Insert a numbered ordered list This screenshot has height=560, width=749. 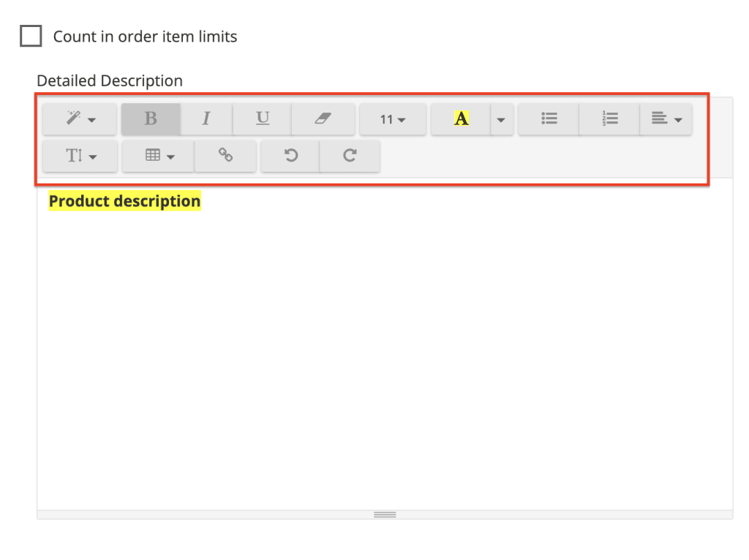pos(609,119)
